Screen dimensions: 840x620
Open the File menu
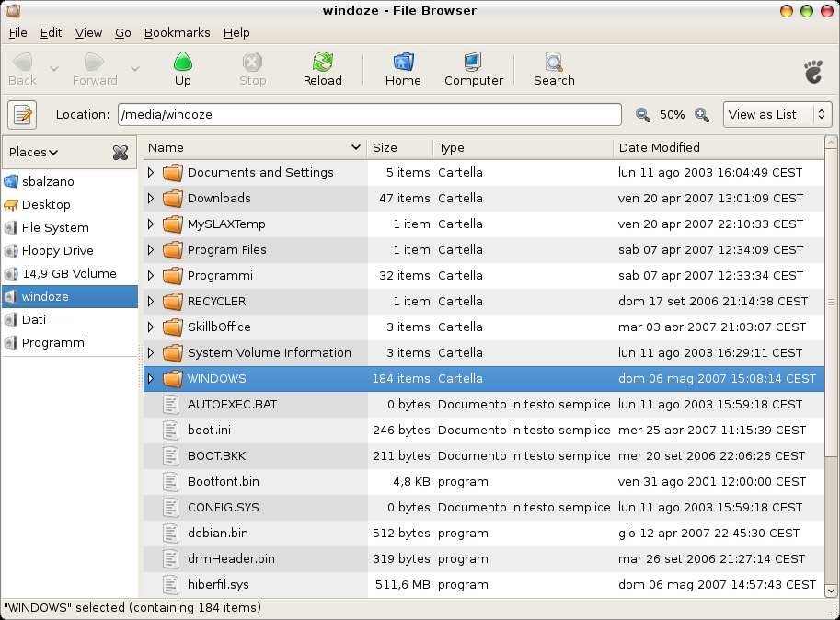[18, 33]
